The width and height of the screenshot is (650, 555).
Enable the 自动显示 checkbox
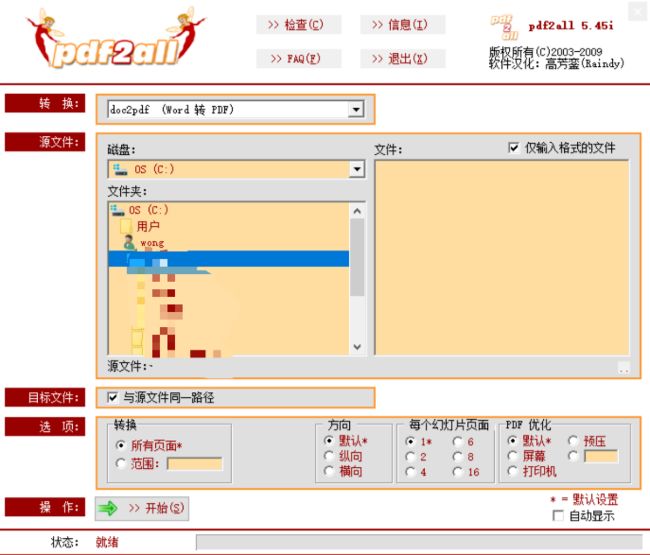(558, 516)
